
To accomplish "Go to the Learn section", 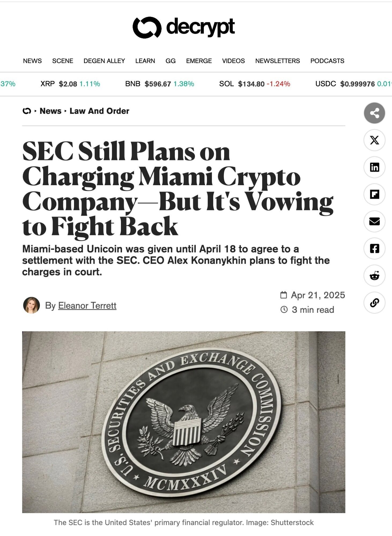I will 145,61.
